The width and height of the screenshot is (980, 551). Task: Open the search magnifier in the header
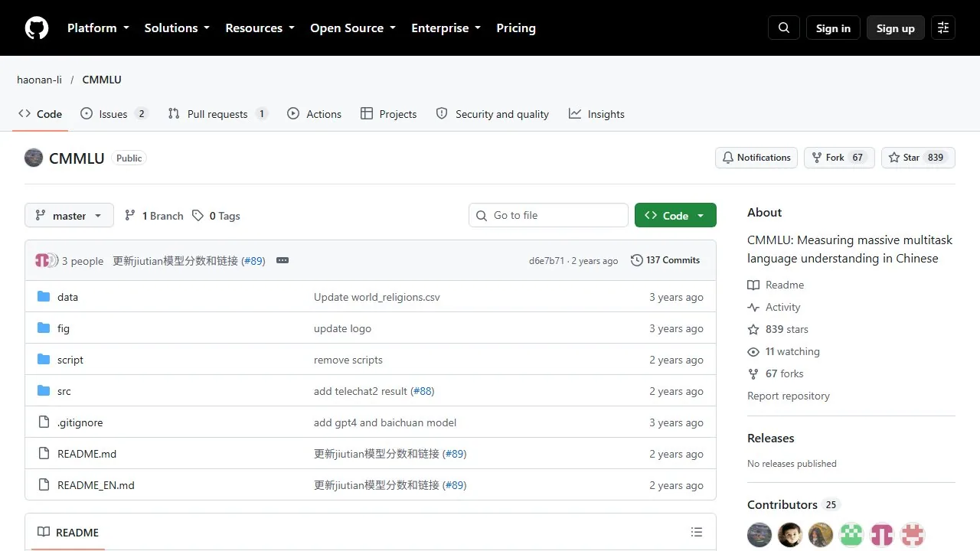tap(784, 28)
